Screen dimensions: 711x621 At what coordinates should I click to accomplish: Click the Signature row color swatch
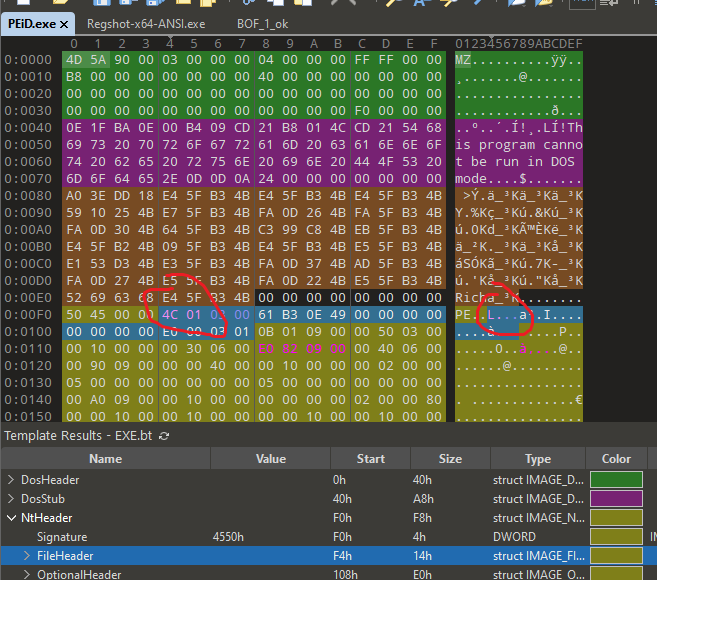point(616,537)
